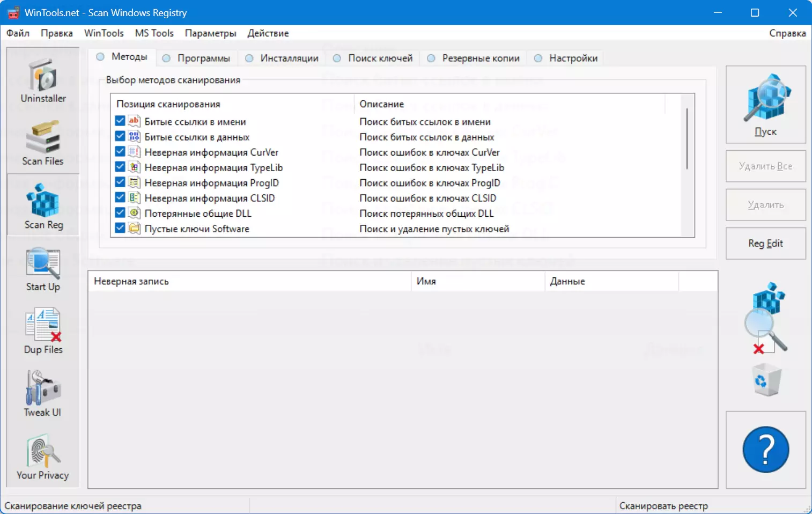Screen dimensions: 812x514
Task: Click the recycle bin icon
Action: point(767,379)
